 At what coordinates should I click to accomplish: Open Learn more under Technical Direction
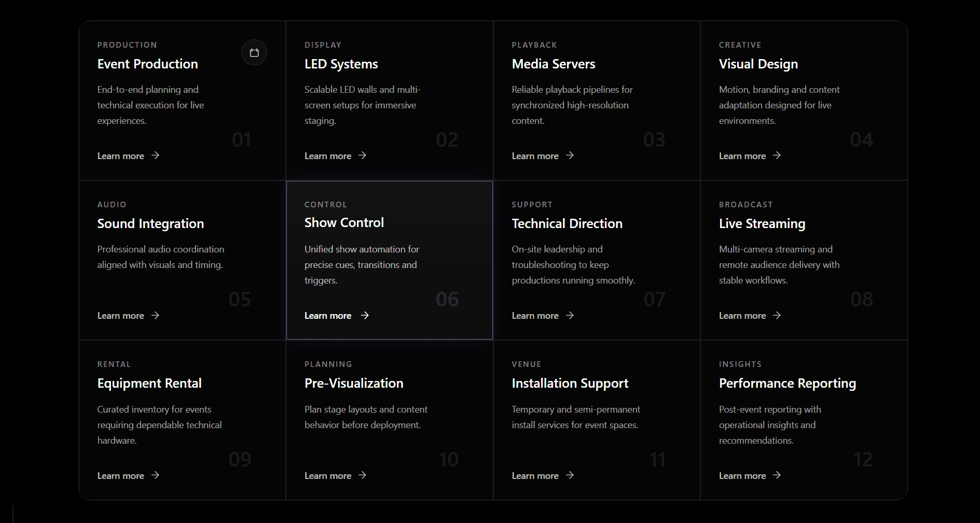point(535,316)
